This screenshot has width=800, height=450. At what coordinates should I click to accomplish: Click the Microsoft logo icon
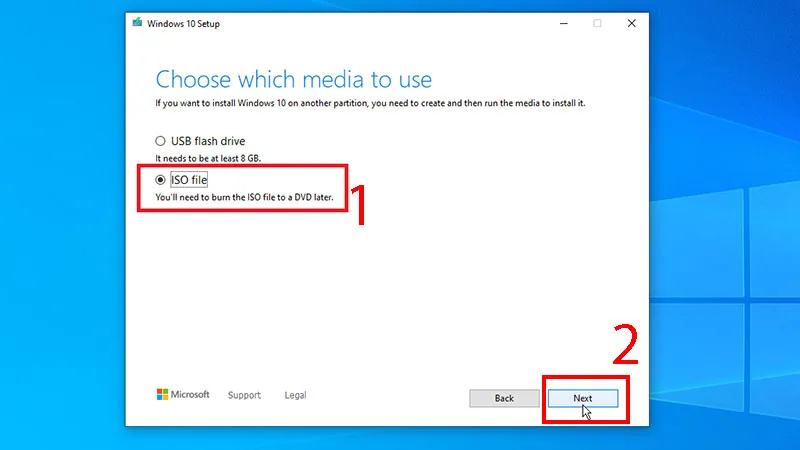click(x=162, y=394)
